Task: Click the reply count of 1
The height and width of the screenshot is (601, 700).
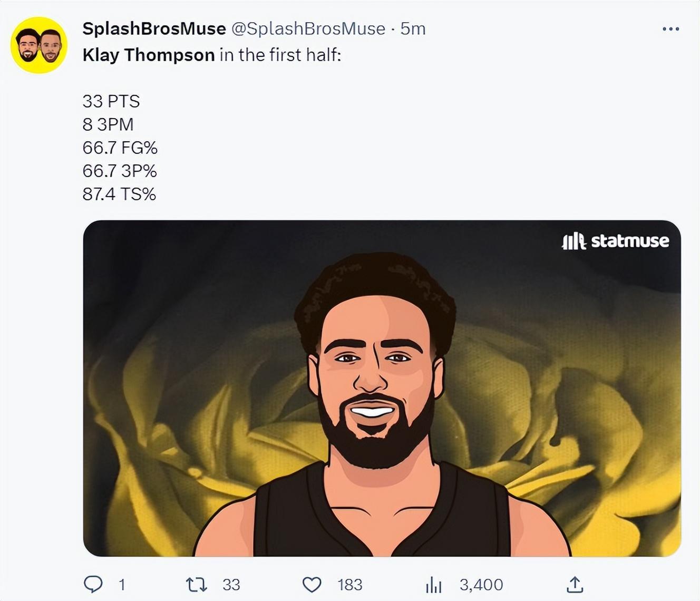Action: pos(122,585)
